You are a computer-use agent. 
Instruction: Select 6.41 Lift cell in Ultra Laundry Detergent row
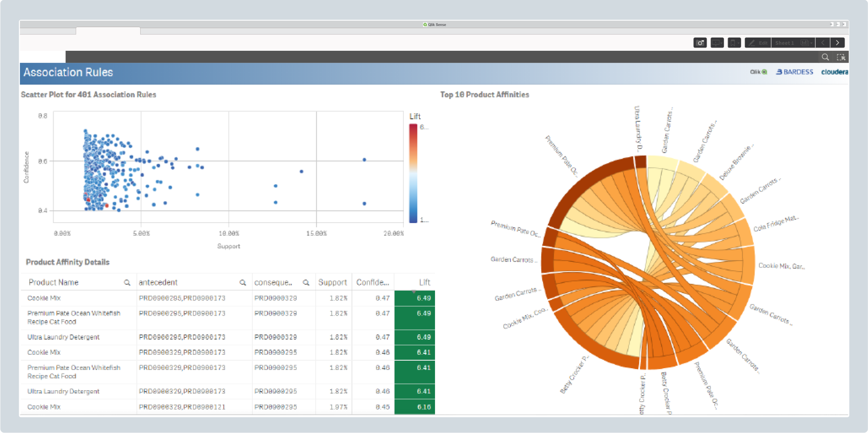(x=415, y=391)
